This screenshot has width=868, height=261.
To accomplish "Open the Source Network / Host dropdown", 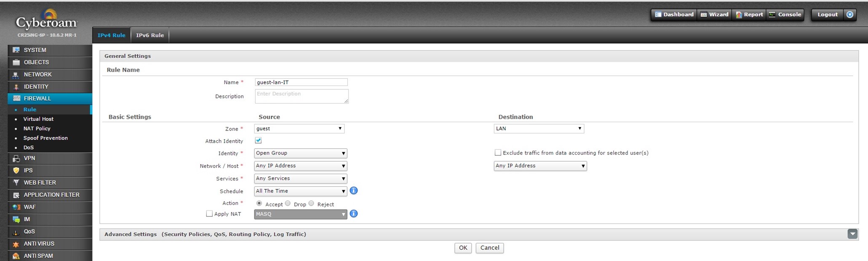I will click(301, 166).
